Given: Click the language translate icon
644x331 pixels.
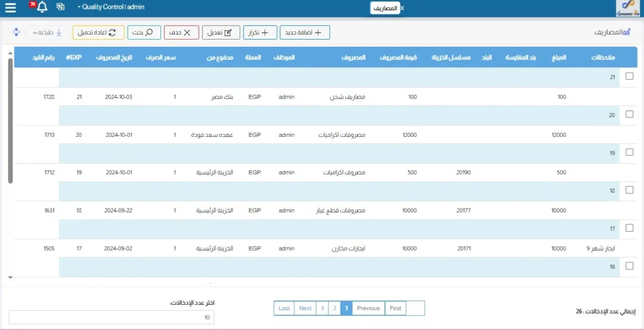Looking at the screenshot, I should pos(60,7).
